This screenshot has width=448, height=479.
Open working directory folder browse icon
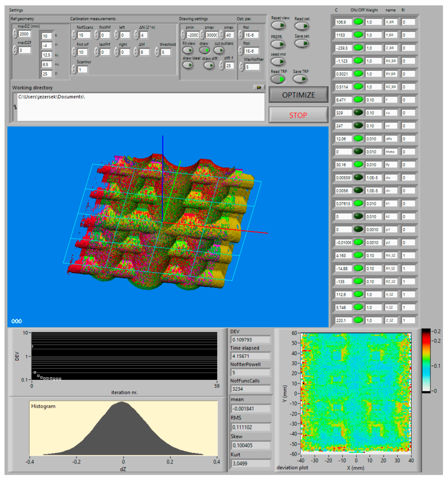tap(259, 87)
